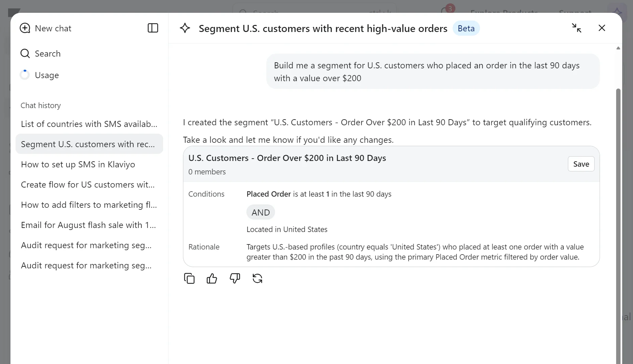Viewport: 633px width, 364px height.
Task: Open the Usage page
Action: 39,75
